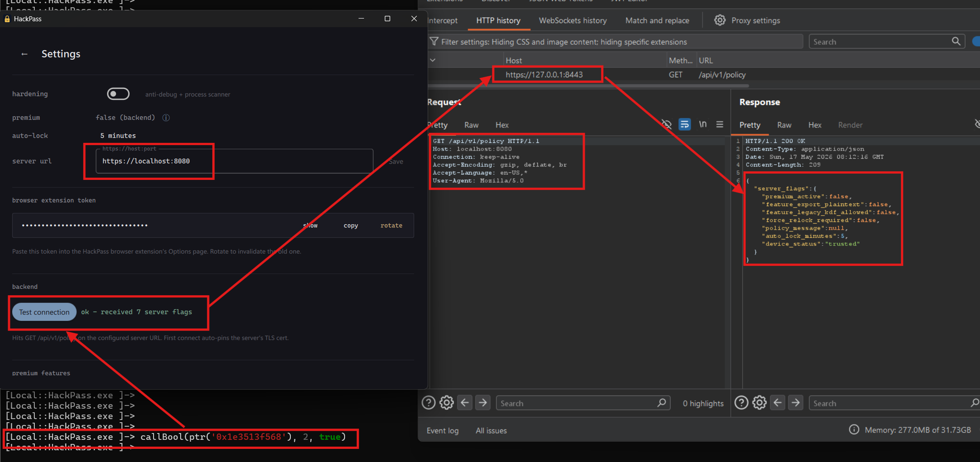Show the browser extension token
The width and height of the screenshot is (980, 462).
point(311,226)
